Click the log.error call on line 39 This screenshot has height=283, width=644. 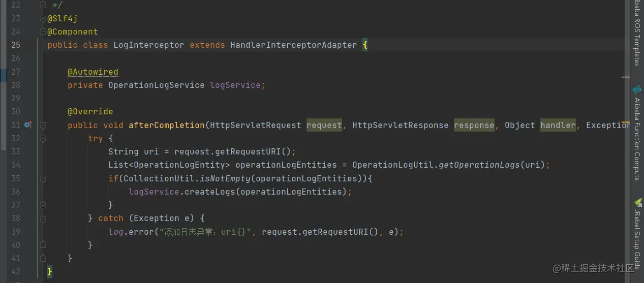[x=131, y=232]
